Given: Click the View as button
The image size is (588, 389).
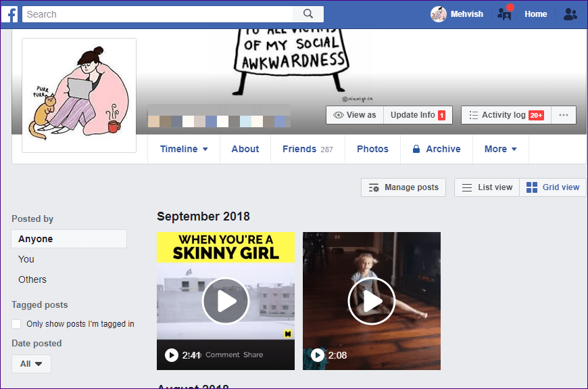Looking at the screenshot, I should (355, 115).
